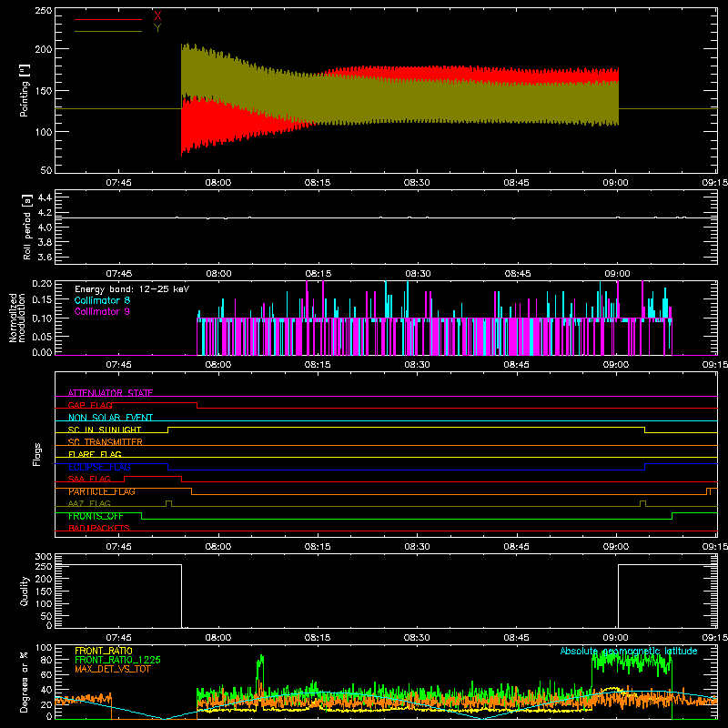Click the SAA_FLAG label
The image size is (728, 728).
pyautogui.click(x=89, y=479)
